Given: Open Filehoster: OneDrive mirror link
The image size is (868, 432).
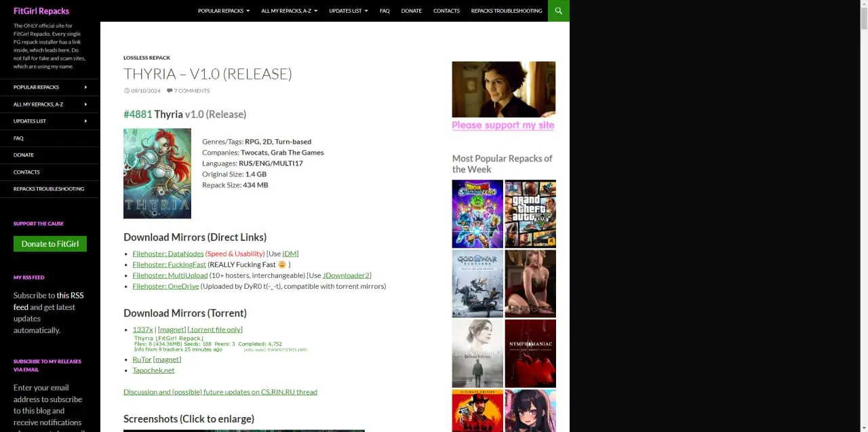Looking at the screenshot, I should click(x=166, y=286).
